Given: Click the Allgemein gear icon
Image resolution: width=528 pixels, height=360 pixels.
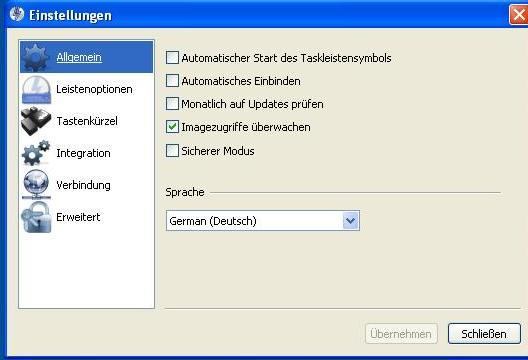Looking at the screenshot, I should click(x=36, y=57).
